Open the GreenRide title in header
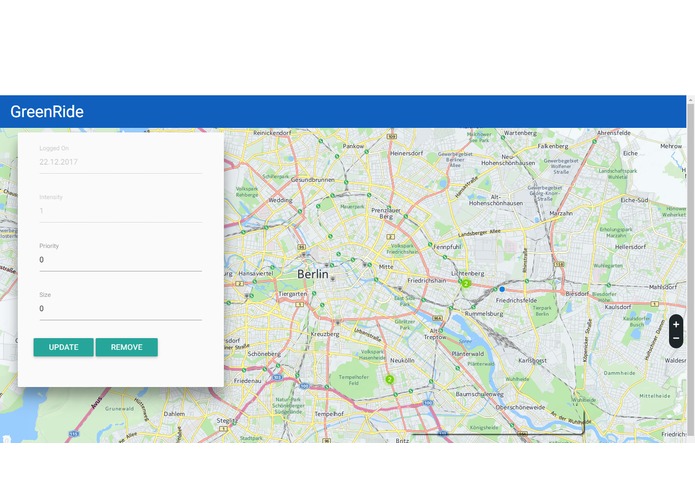Viewport: 695px width, 494px height. [47, 112]
